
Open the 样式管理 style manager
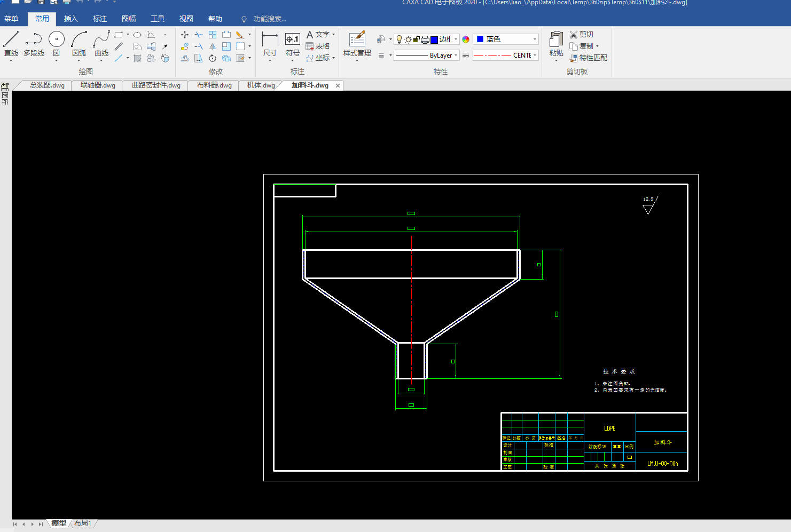[357, 44]
